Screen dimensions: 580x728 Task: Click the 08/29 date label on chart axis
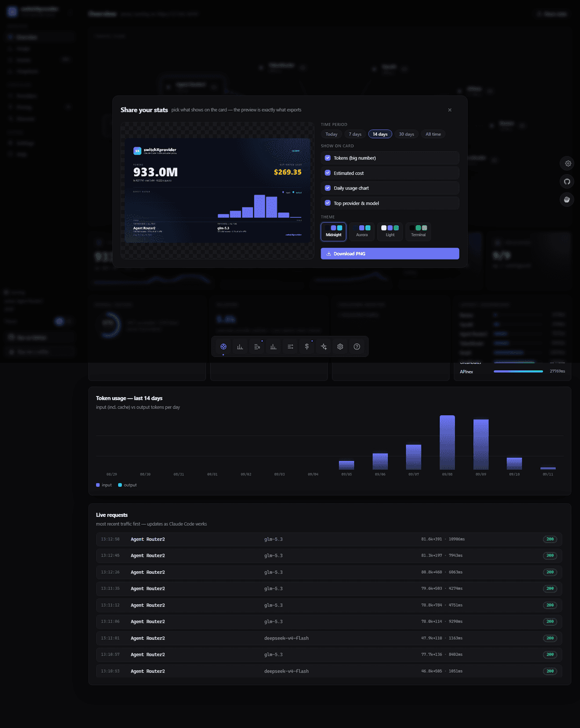pyautogui.click(x=112, y=474)
